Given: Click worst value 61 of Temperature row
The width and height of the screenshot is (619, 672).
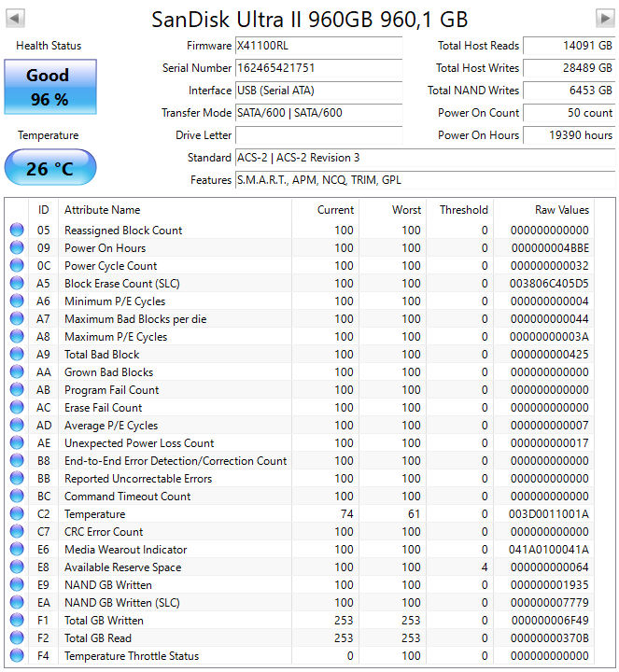Looking at the screenshot, I should (x=415, y=514).
